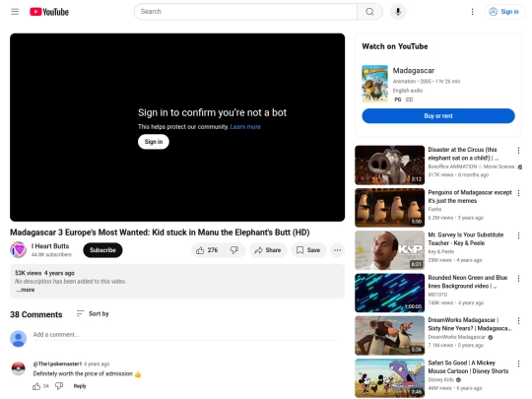Open the hamburger guide menu
The height and width of the screenshot is (399, 532).
[15, 12]
